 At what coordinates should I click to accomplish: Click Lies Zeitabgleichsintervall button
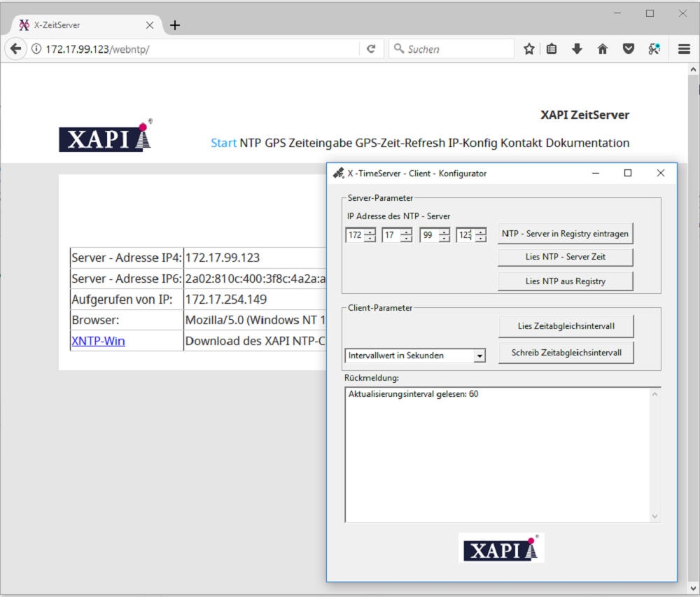tap(566, 326)
